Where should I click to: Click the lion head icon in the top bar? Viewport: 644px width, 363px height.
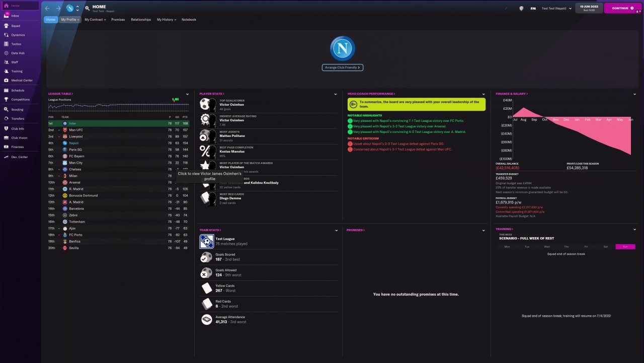[x=521, y=9]
